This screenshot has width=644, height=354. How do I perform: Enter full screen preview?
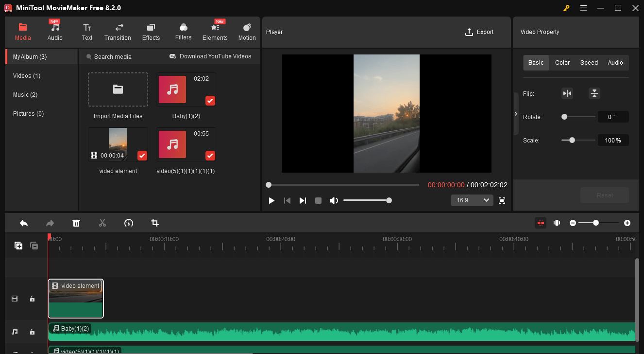point(502,200)
